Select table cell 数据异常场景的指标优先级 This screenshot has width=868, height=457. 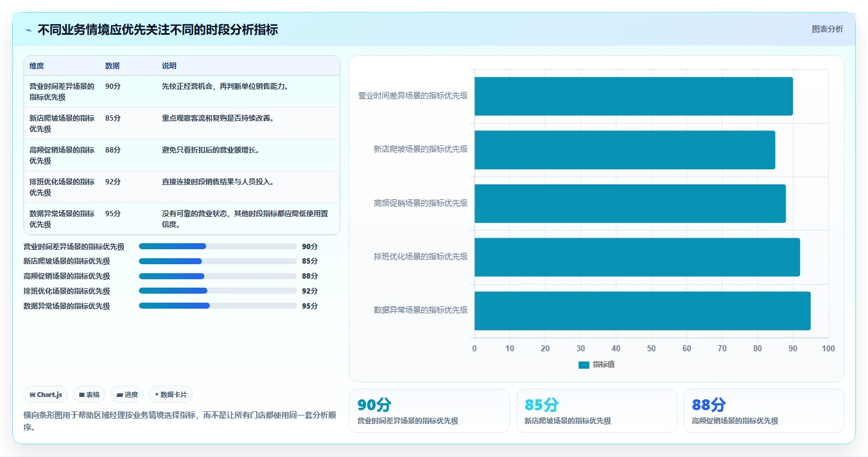coord(63,219)
